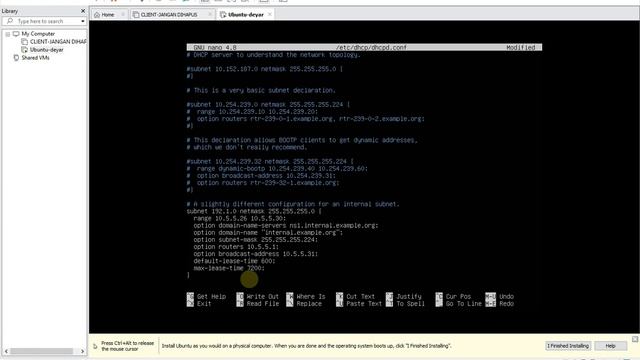
Task: Click the Library horizontal scrollbar thumb
Action: click(x=42, y=351)
